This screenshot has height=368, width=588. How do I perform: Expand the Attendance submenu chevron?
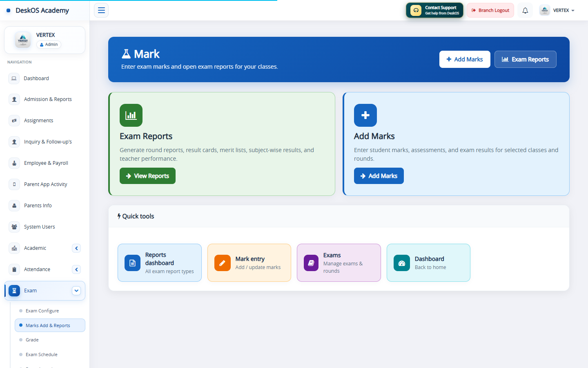[x=76, y=269]
